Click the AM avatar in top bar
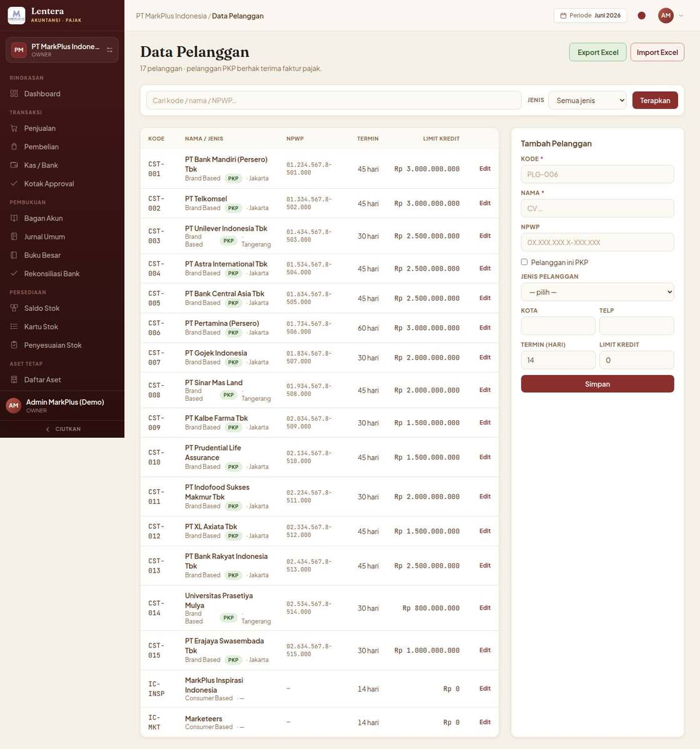The width and height of the screenshot is (700, 749). 666,16
